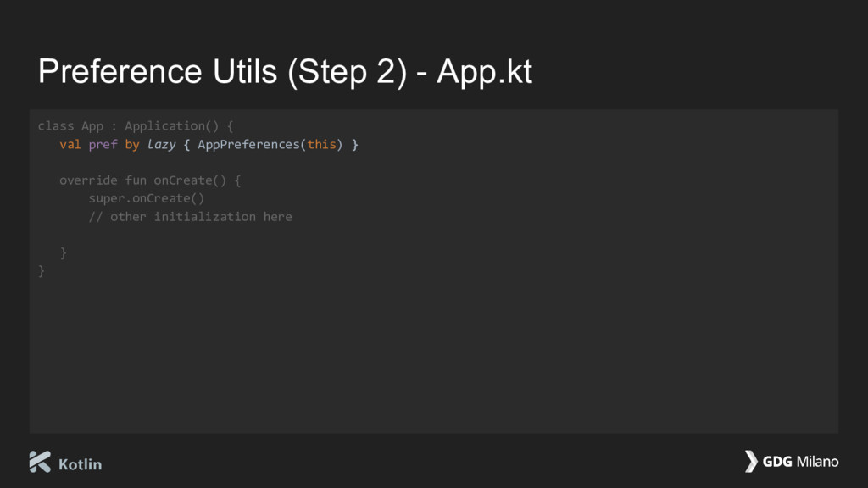
Task: Click the onCreate closing brace
Action: pyautogui.click(x=63, y=252)
